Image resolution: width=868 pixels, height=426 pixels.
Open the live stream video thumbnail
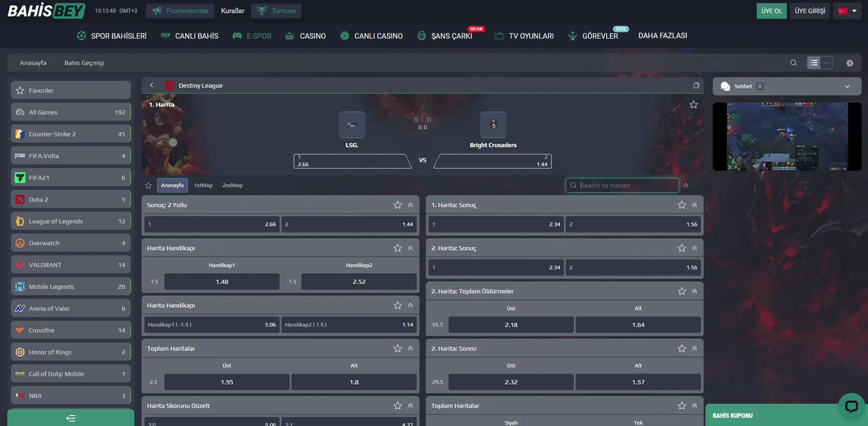tap(787, 137)
